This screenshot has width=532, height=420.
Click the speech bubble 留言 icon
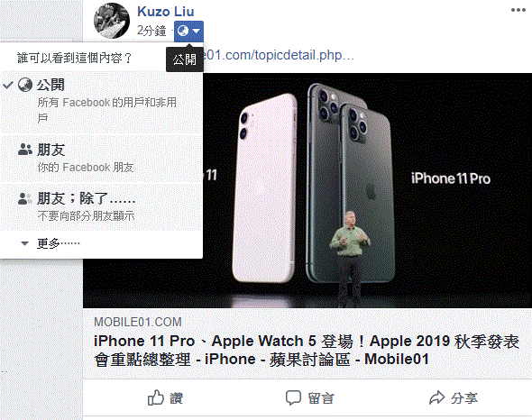pyautogui.click(x=293, y=397)
